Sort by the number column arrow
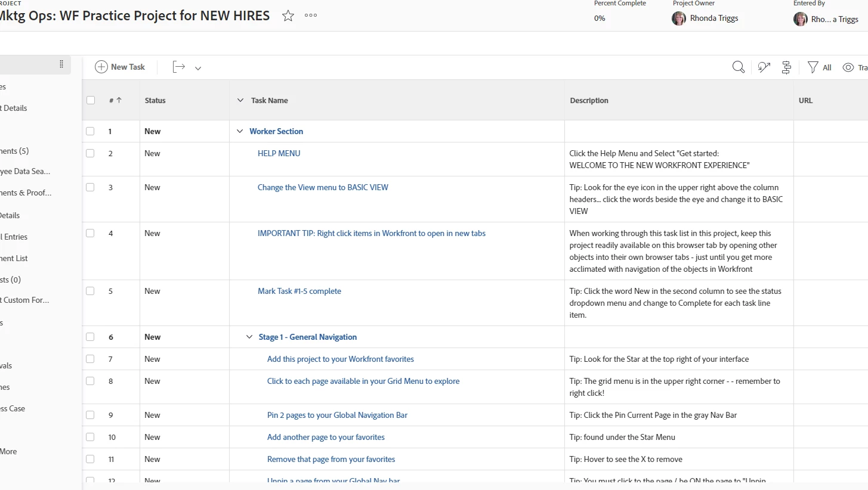Screen dimensions: 868x490 pyautogui.click(x=119, y=100)
